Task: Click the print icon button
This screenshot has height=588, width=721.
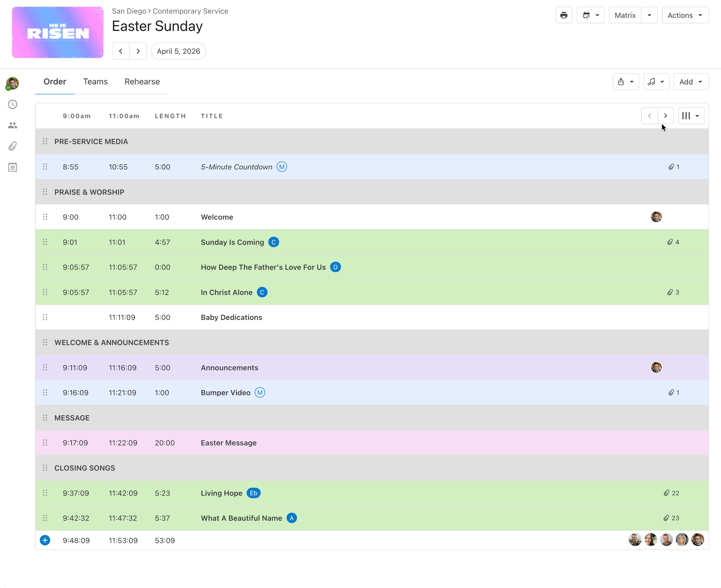Action: [564, 15]
